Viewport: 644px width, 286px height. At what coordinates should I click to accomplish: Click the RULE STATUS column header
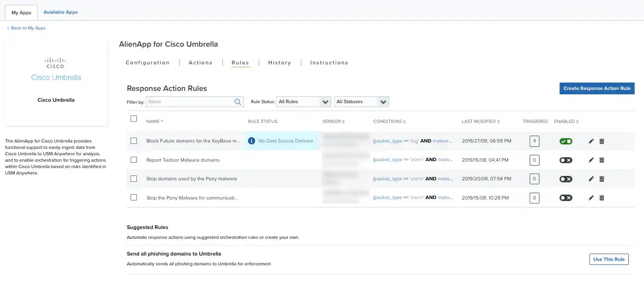click(263, 121)
